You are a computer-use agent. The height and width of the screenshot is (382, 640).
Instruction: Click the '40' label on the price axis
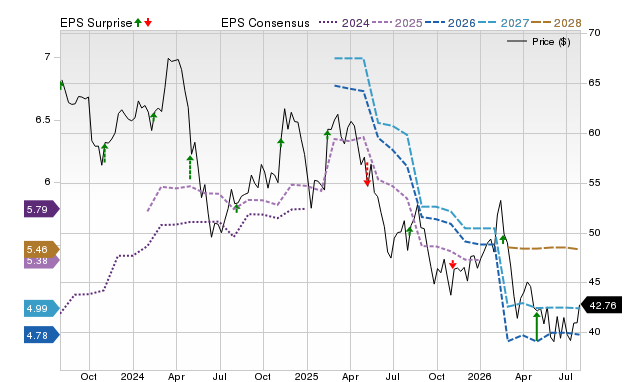595,332
